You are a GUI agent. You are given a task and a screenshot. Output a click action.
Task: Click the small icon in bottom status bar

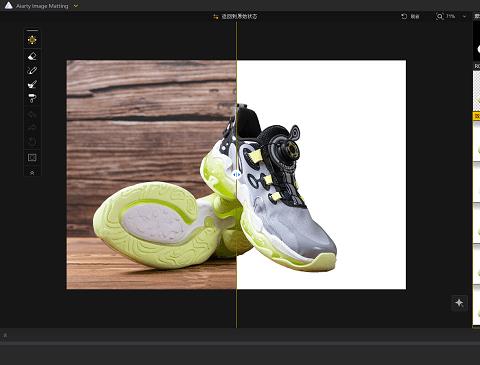pos(5,335)
